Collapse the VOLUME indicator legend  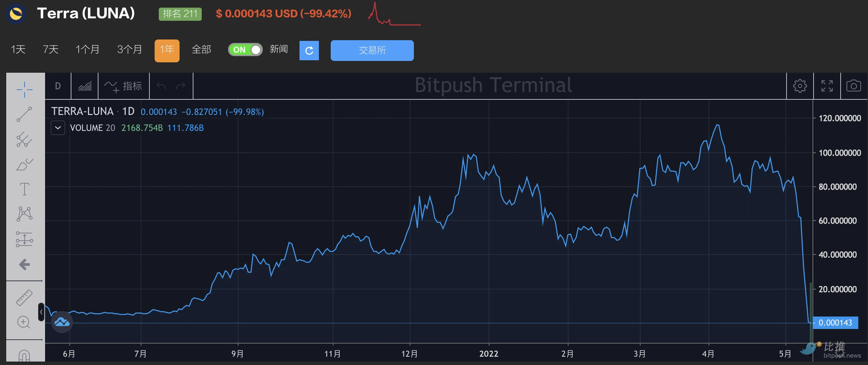tap(58, 128)
